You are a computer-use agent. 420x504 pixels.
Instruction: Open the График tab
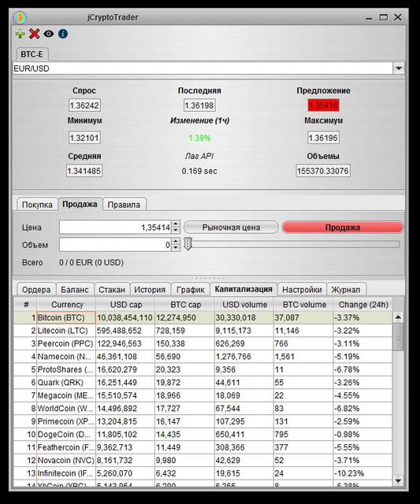coord(191,289)
